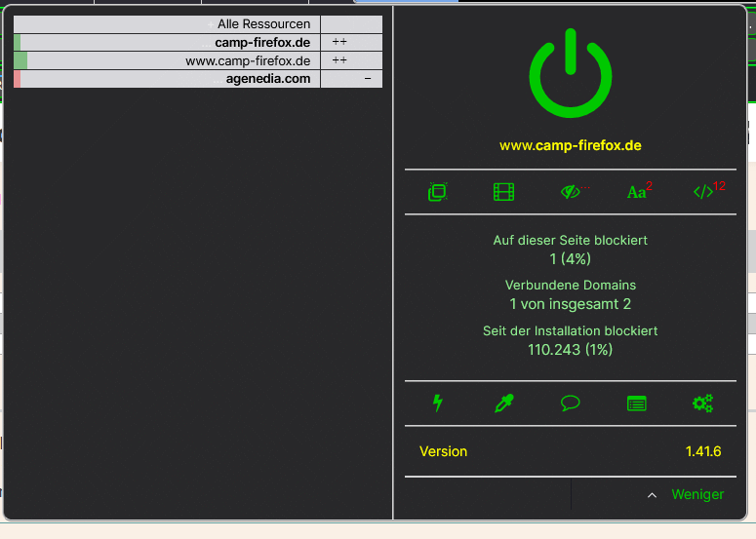Click the Version 1.41.6 label
The height and width of the screenshot is (539, 756).
click(x=571, y=451)
